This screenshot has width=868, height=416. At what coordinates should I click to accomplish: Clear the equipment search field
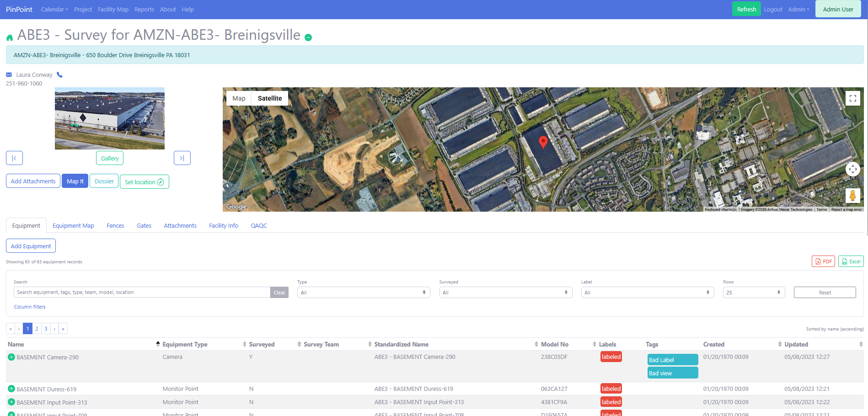coord(279,293)
